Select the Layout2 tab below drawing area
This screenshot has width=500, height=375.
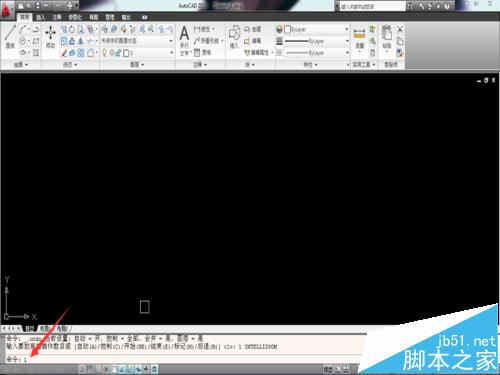pyautogui.click(x=62, y=329)
